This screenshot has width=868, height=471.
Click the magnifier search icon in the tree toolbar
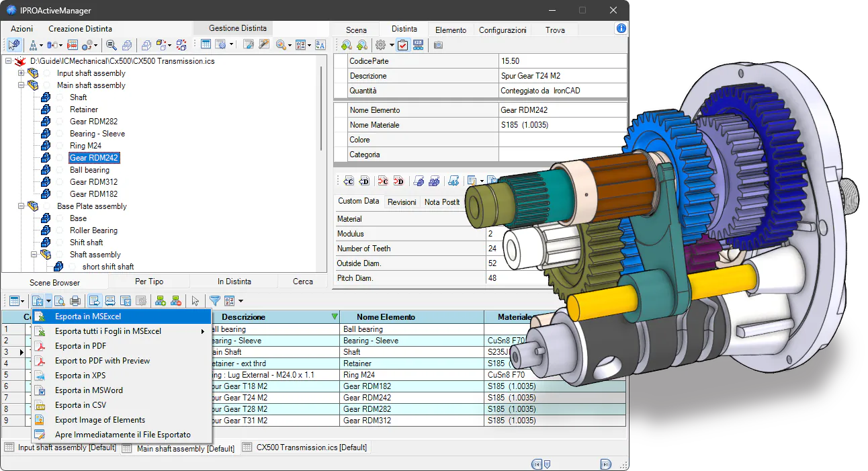(x=112, y=45)
